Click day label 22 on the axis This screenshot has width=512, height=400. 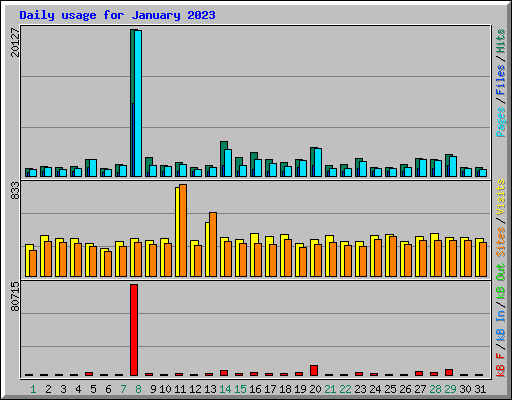click(x=345, y=389)
